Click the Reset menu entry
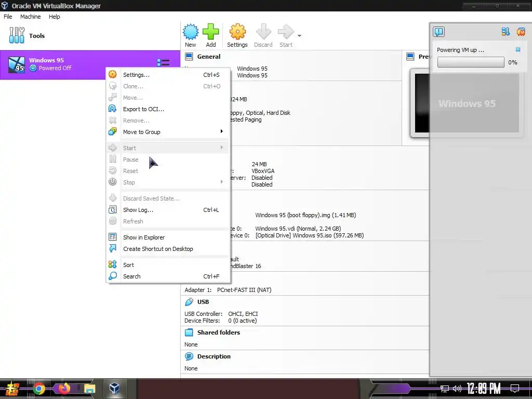The width and height of the screenshot is (532, 399). 168,170
